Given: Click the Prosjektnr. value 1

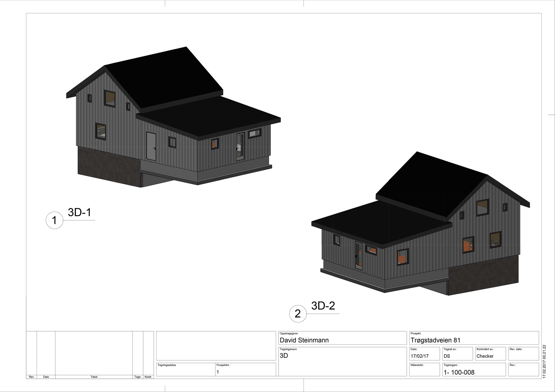Looking at the screenshot, I should 218,372.
